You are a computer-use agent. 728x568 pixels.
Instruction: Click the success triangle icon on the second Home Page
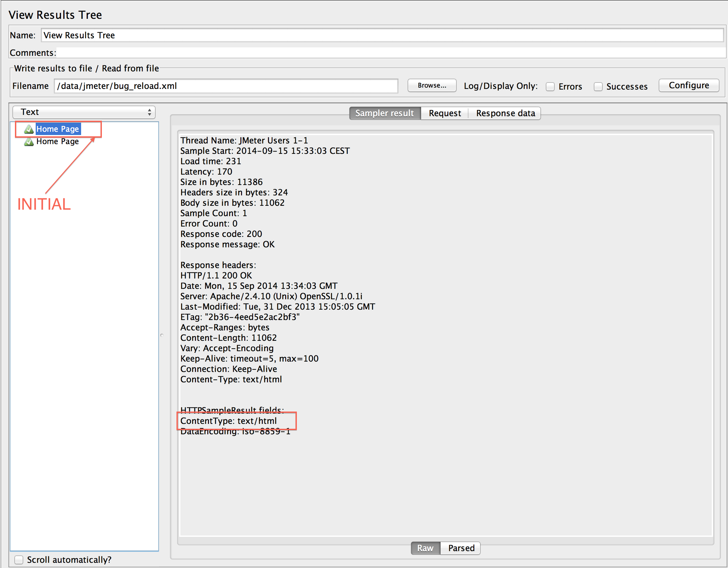pyautogui.click(x=29, y=142)
